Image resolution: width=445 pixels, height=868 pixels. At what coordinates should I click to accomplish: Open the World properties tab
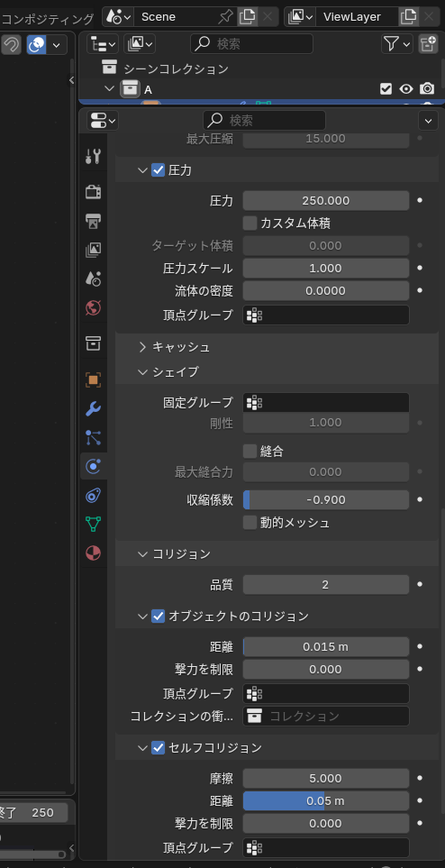pyautogui.click(x=93, y=307)
